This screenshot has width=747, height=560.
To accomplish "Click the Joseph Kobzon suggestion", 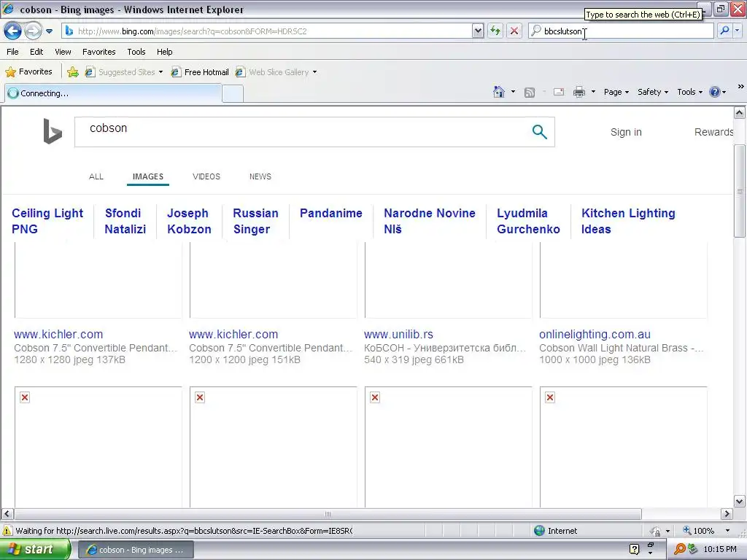I will [189, 221].
